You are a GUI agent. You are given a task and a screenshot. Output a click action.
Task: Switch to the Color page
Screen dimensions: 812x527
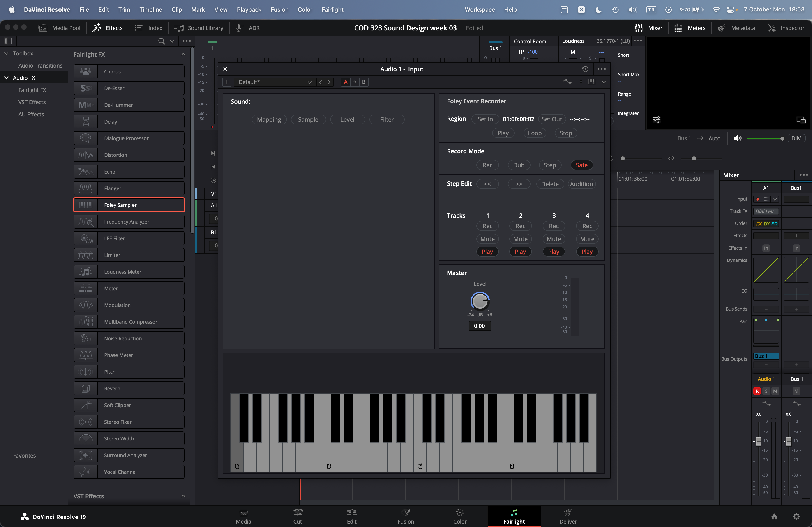(459, 516)
